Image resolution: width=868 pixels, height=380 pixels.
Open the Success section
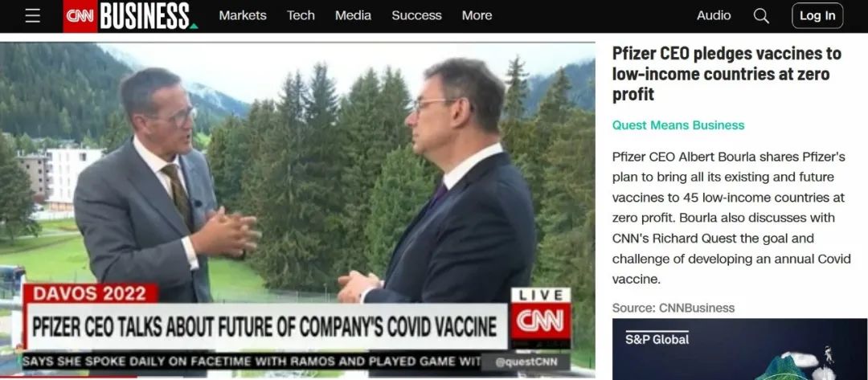pyautogui.click(x=417, y=15)
